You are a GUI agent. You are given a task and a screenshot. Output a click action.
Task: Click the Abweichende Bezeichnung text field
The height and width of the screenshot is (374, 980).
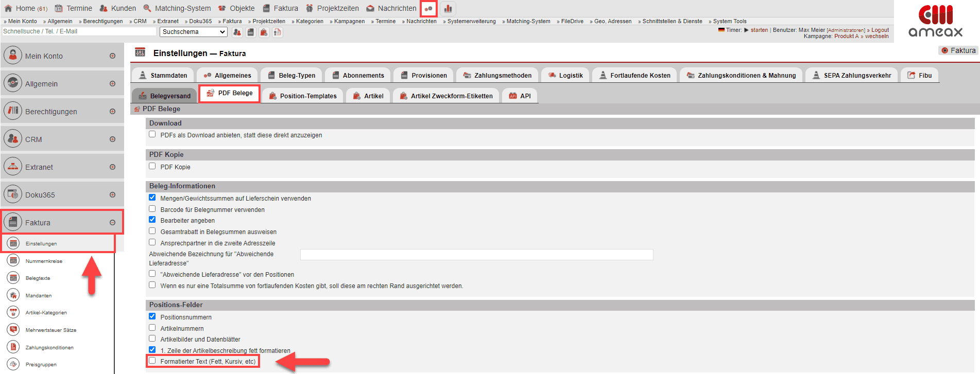476,255
